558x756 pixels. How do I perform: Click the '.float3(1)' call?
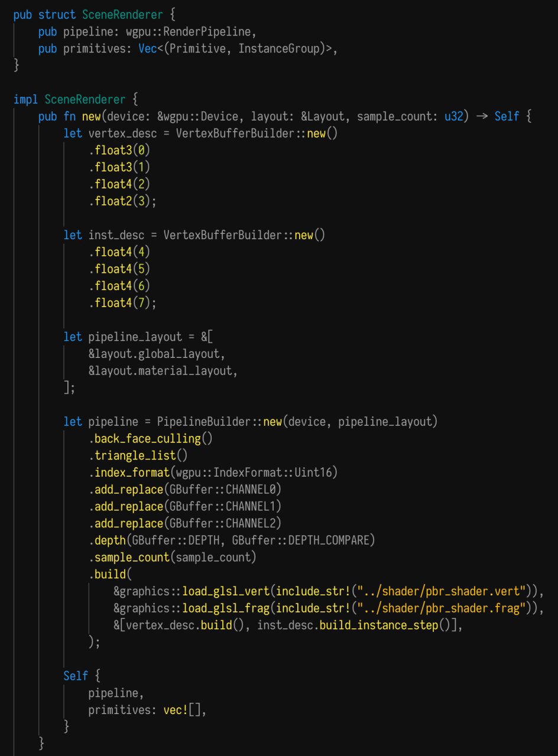(119, 167)
